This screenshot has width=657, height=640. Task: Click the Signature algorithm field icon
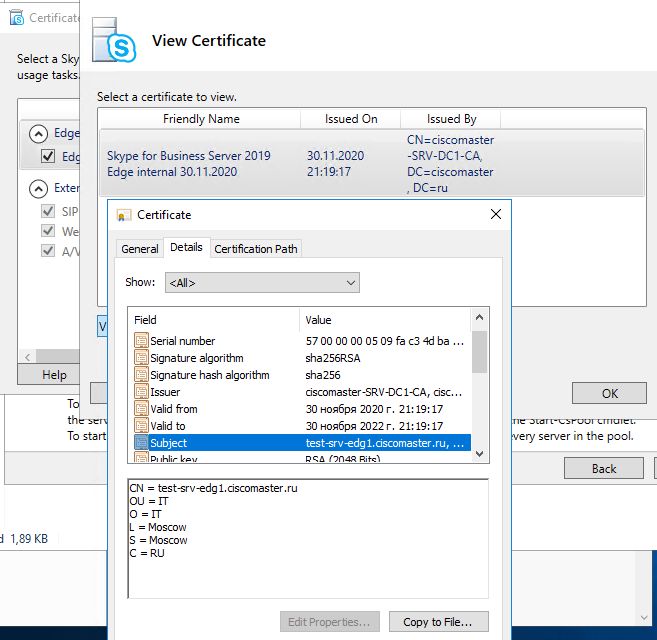point(141,358)
